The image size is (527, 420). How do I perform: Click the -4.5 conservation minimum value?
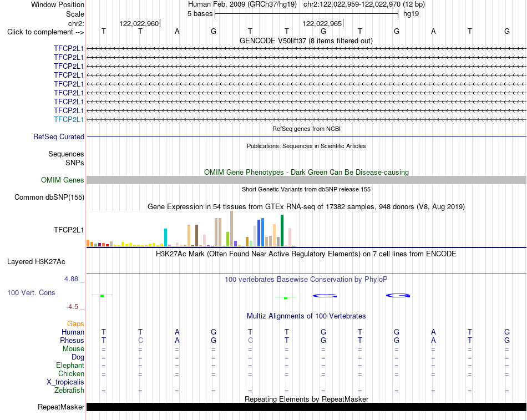pos(72,307)
